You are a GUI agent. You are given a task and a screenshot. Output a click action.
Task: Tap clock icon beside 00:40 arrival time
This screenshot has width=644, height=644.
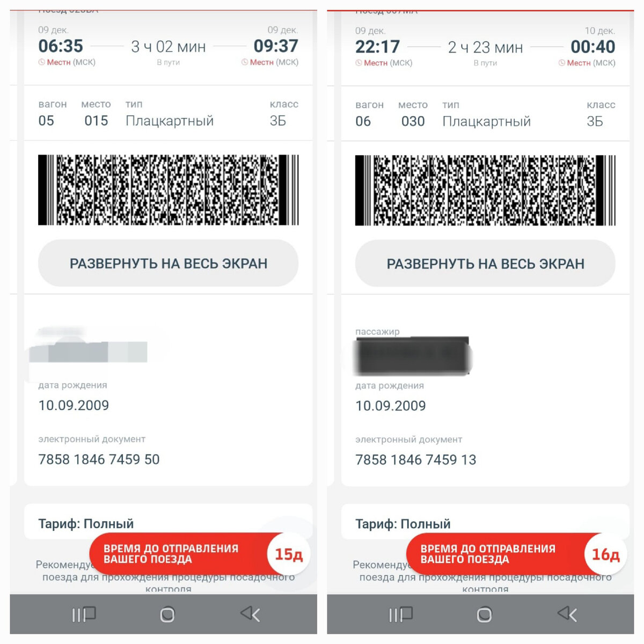click(x=562, y=63)
